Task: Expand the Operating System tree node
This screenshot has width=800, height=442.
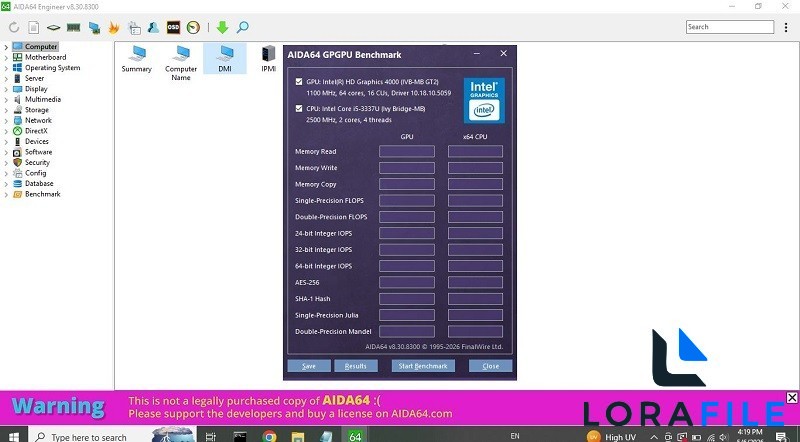Action: pyautogui.click(x=6, y=68)
